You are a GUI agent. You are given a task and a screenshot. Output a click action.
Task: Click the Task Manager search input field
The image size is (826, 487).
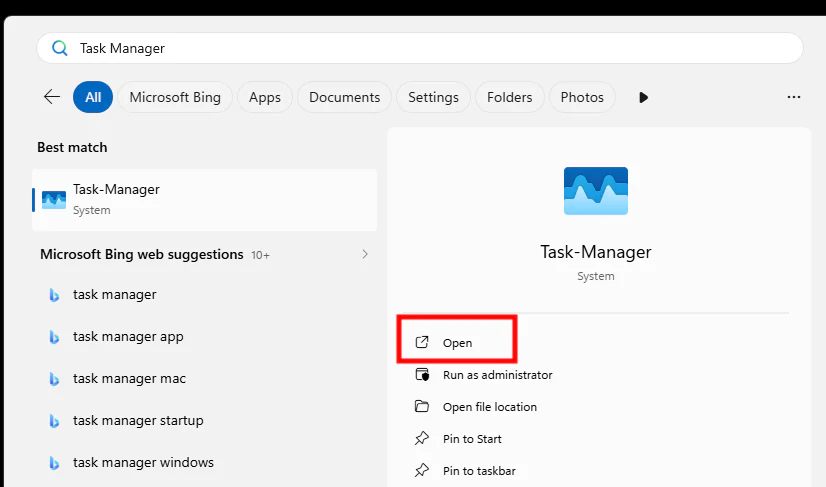pos(419,48)
